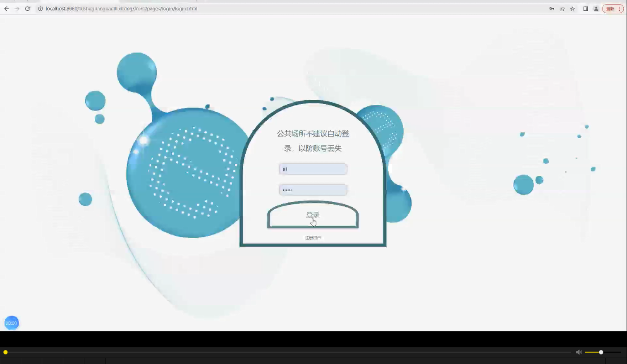The image size is (627, 364).
Task: Bookmark this page with the star
Action: 573,9
